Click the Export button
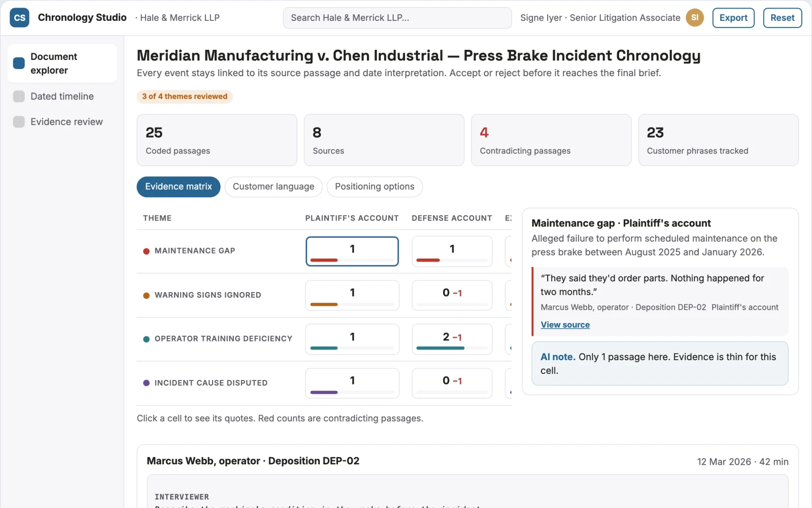Image resolution: width=812 pixels, height=508 pixels. coord(733,18)
